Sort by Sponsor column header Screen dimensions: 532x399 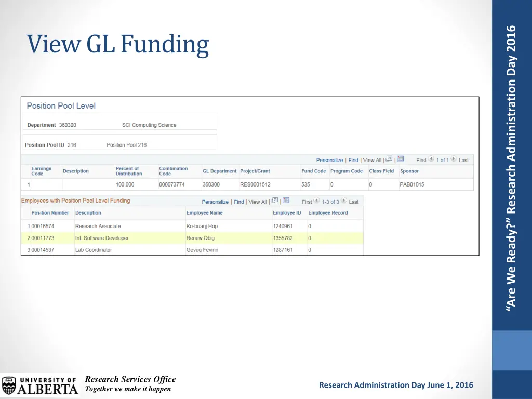(x=409, y=171)
